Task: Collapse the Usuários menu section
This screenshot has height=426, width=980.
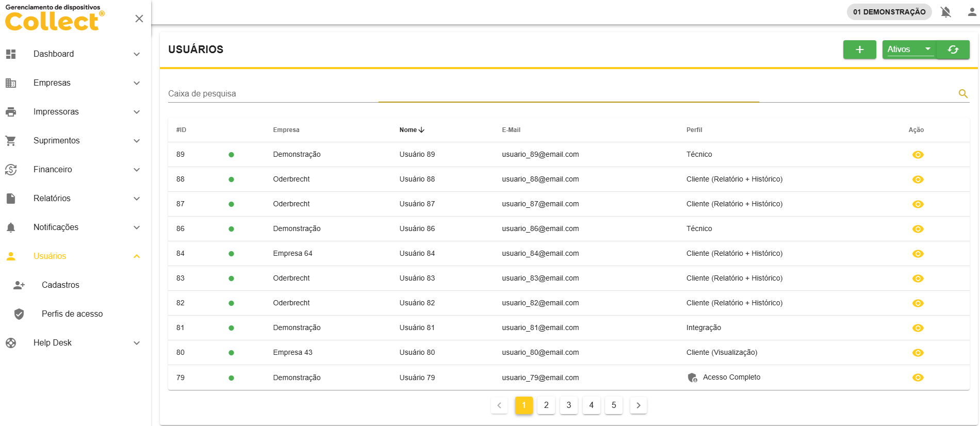Action: pyautogui.click(x=137, y=256)
